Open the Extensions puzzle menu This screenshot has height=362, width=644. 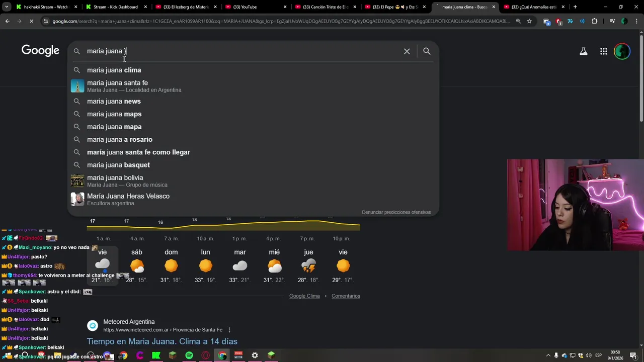click(595, 21)
